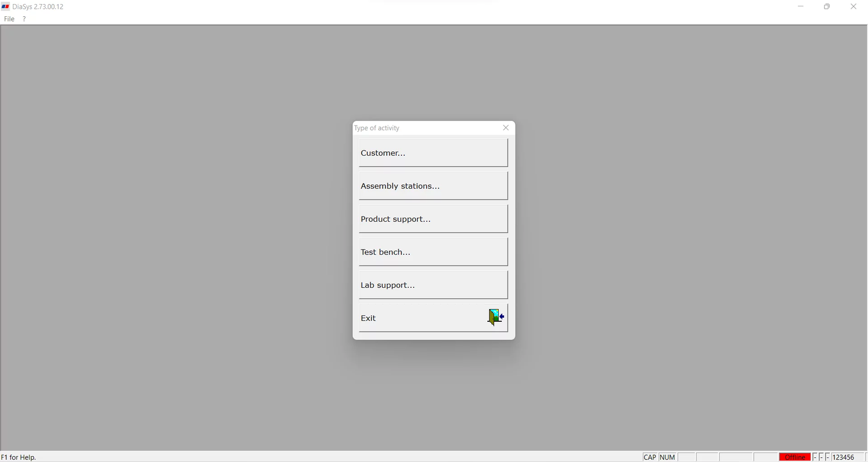This screenshot has width=868, height=462.
Task: Choose Assembly stations... activity
Action: pyautogui.click(x=433, y=186)
